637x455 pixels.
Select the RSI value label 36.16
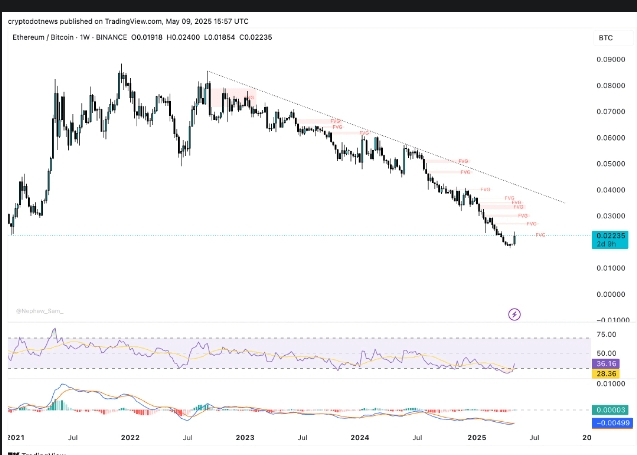tap(606, 364)
